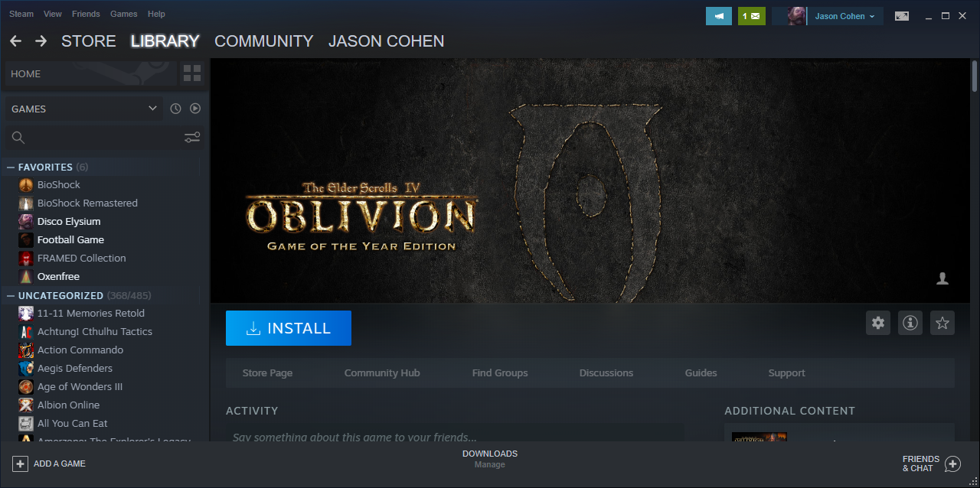
Task: Click the Add a Game plus button
Action: point(20,464)
